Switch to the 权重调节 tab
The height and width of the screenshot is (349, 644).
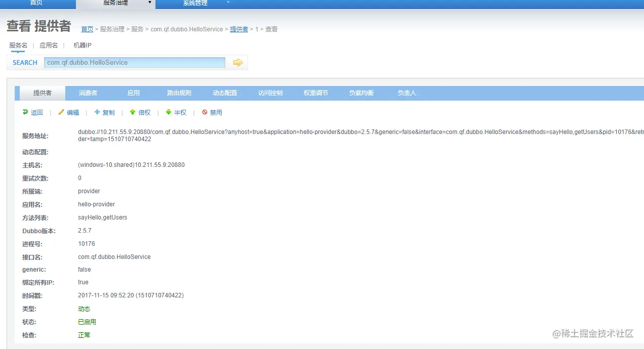pos(316,93)
